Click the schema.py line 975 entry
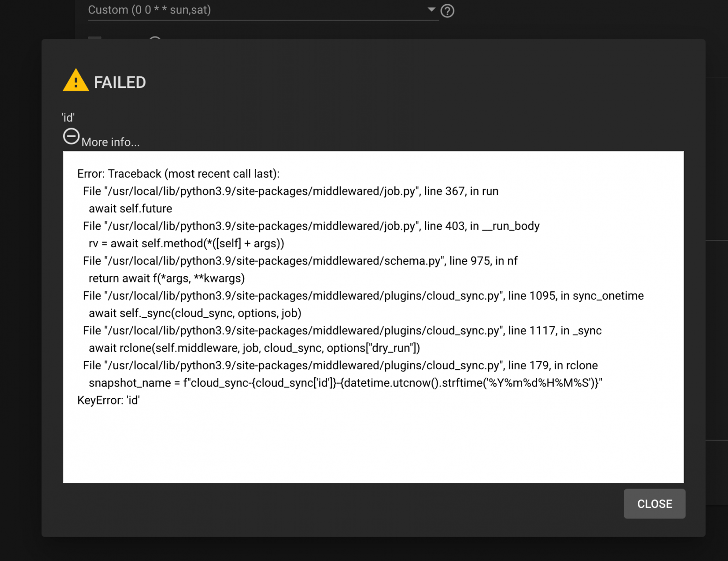728x561 pixels. (300, 261)
